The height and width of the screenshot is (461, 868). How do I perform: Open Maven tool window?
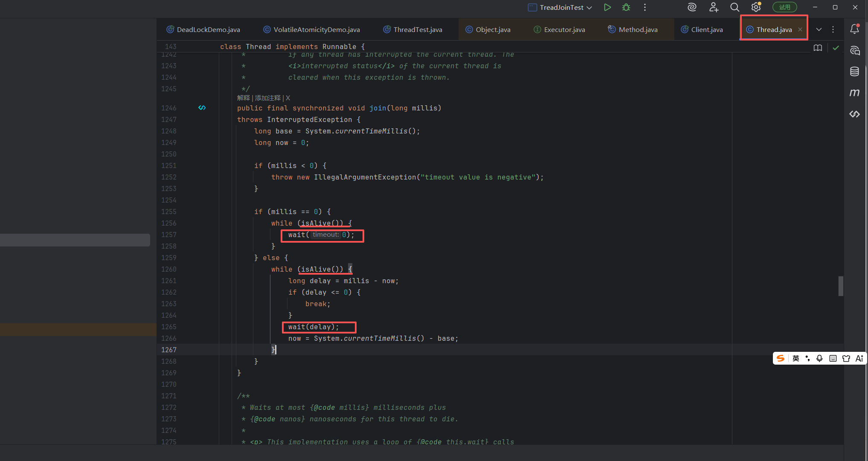point(854,93)
